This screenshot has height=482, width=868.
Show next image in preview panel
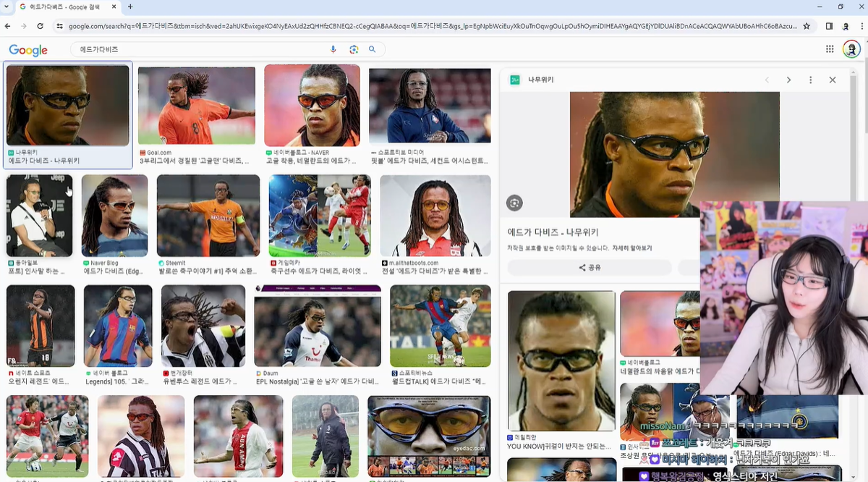click(x=788, y=80)
